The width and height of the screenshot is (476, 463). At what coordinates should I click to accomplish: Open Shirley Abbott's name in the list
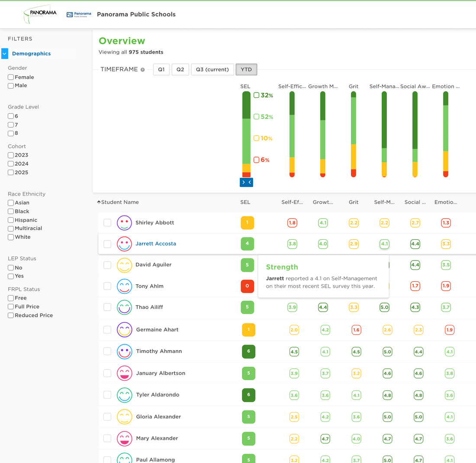(155, 222)
